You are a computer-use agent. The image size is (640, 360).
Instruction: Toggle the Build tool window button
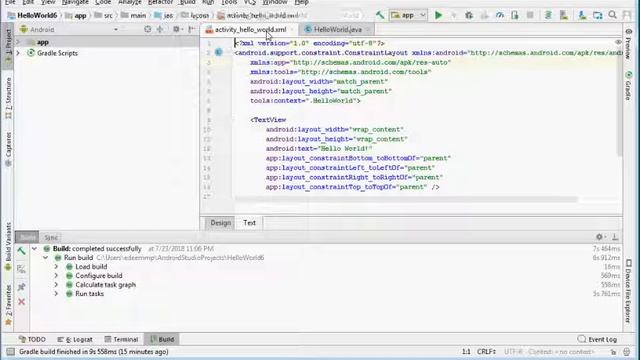pos(162,339)
